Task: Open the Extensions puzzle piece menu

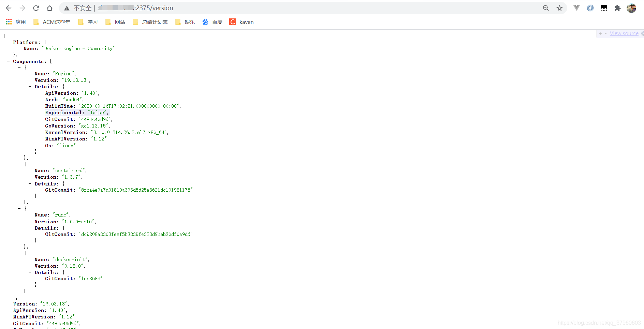Action: point(617,8)
